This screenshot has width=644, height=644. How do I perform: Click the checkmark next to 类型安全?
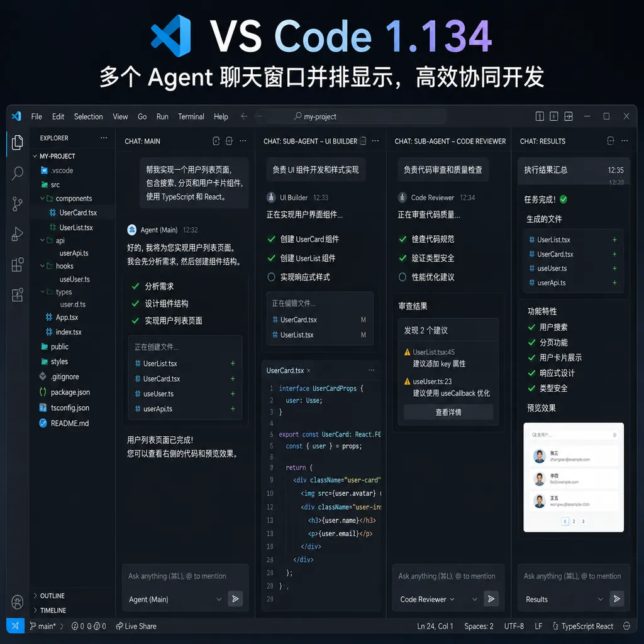point(531,388)
